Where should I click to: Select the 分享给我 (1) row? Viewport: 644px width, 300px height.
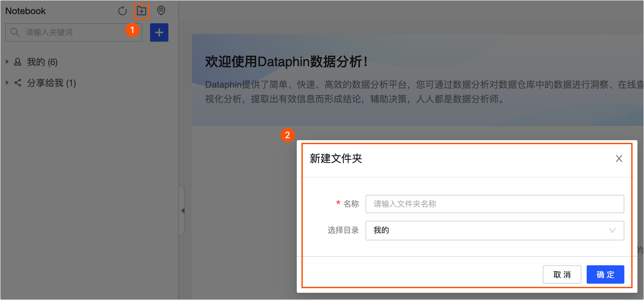[51, 83]
